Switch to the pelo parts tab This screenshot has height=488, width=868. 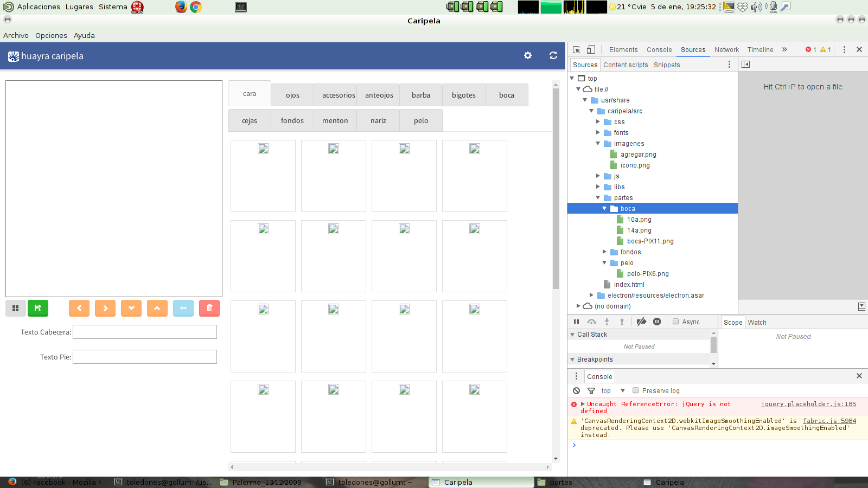tap(421, 120)
